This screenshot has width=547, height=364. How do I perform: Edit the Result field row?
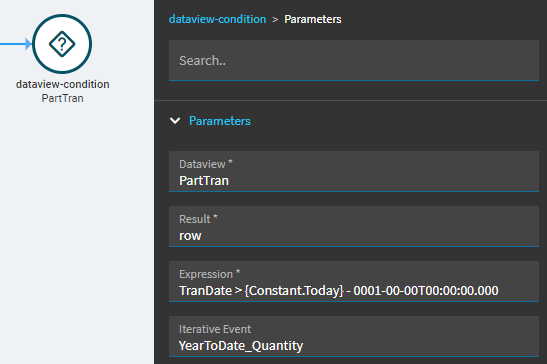[x=354, y=226]
